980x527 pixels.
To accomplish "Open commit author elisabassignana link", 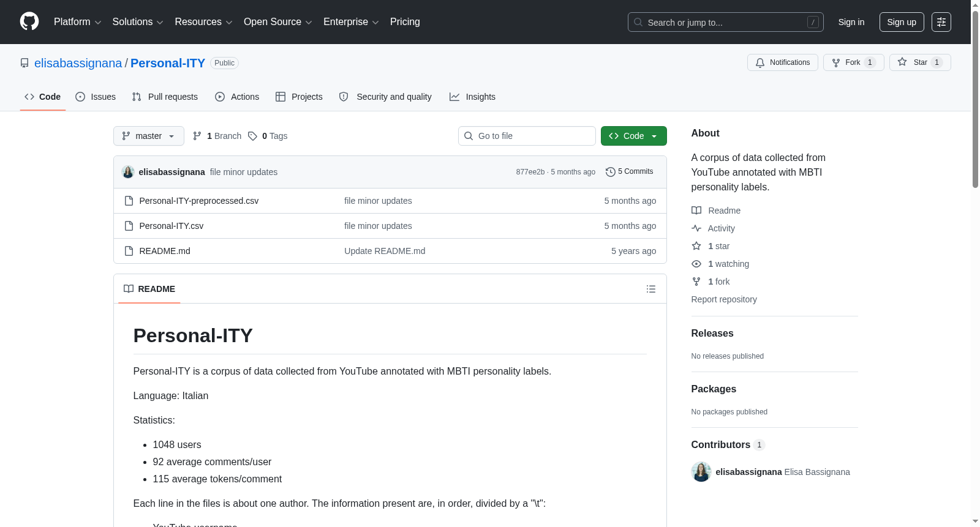I will click(172, 172).
